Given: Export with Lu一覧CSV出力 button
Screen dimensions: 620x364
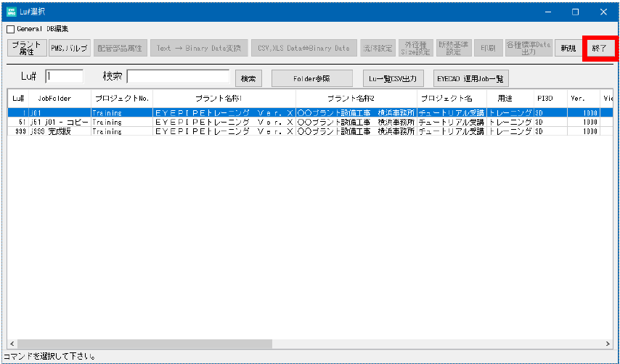Looking at the screenshot, I should pyautogui.click(x=393, y=78).
